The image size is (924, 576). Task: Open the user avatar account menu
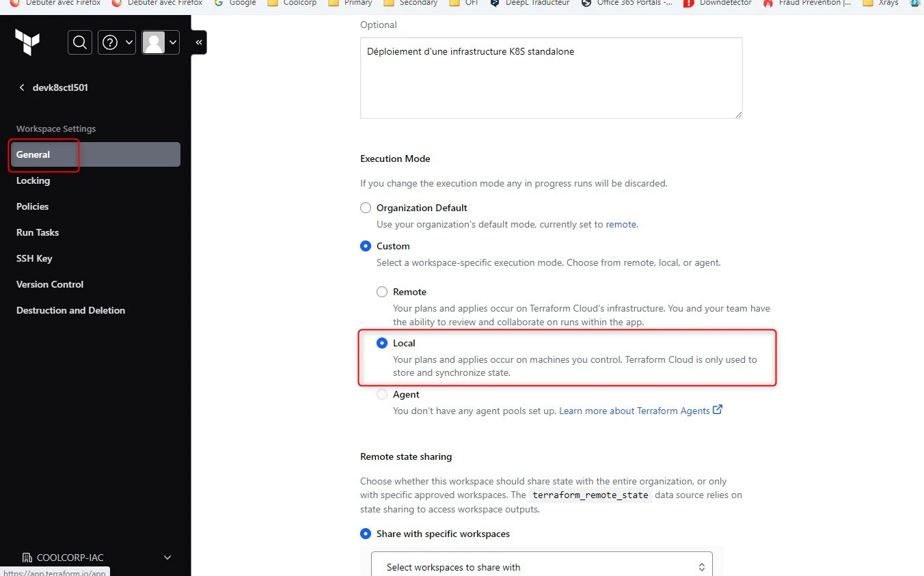(x=161, y=42)
